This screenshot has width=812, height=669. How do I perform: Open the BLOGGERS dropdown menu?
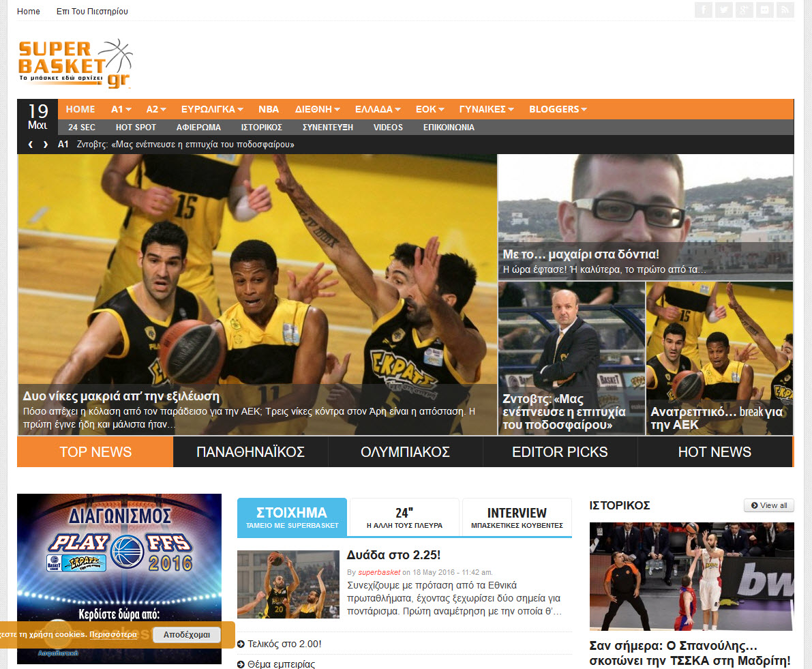558,109
